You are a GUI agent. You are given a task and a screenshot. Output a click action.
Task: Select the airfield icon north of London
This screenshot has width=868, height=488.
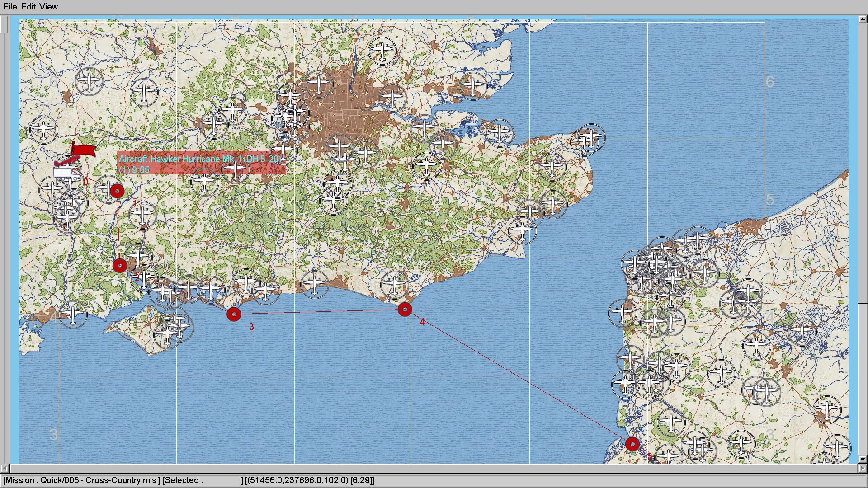pyautogui.click(x=382, y=50)
